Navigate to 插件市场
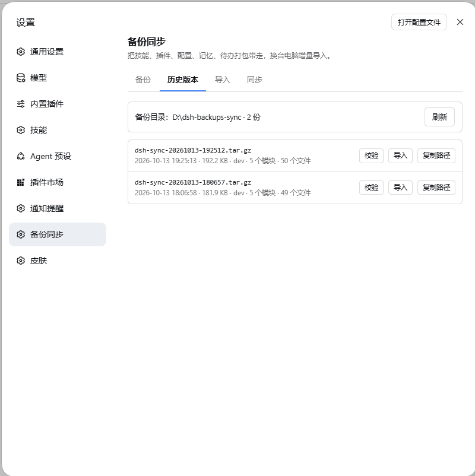This screenshot has width=475, height=476. [58, 182]
